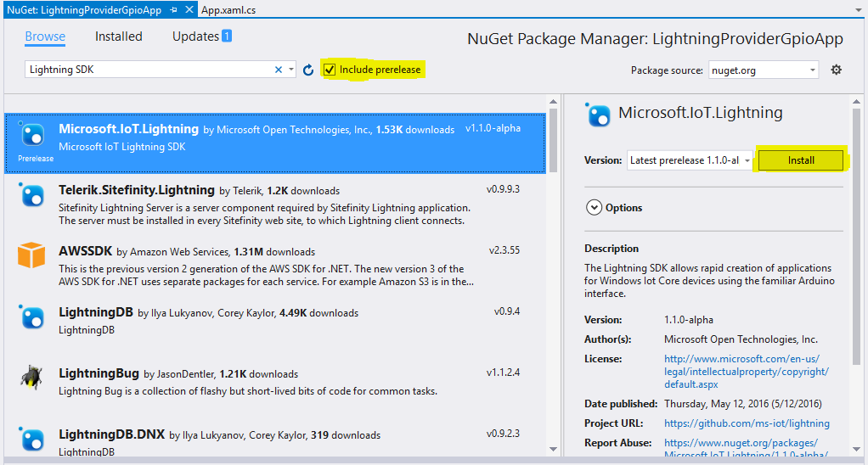868x465 pixels.
Task: Click Microsoft Open Technologies, Inc. author value
Action: [741, 339]
